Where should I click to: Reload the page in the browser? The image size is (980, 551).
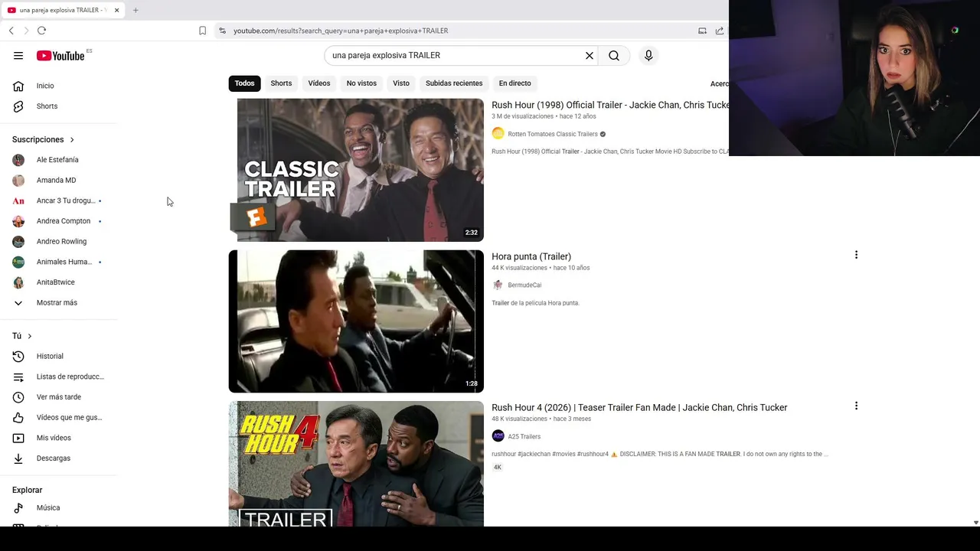coord(41,31)
